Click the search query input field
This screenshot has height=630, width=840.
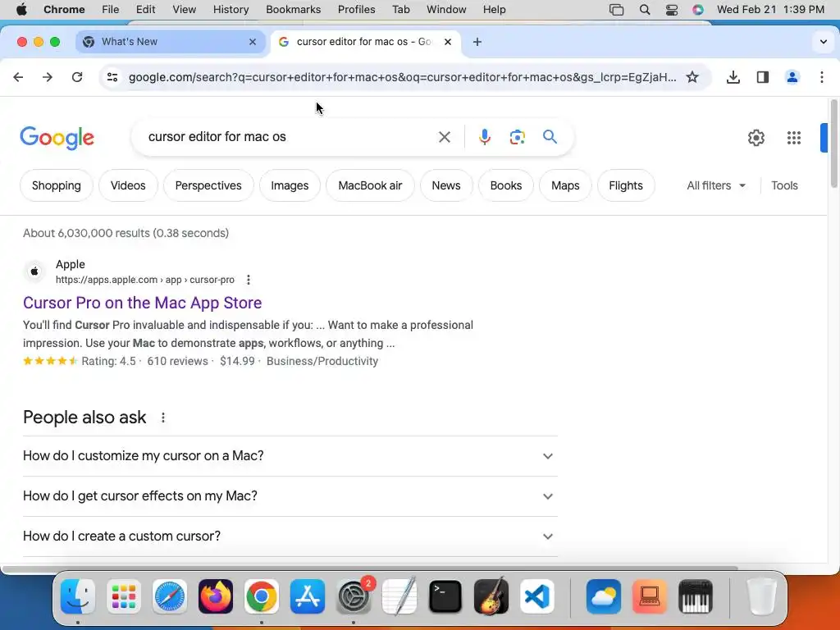[290, 137]
